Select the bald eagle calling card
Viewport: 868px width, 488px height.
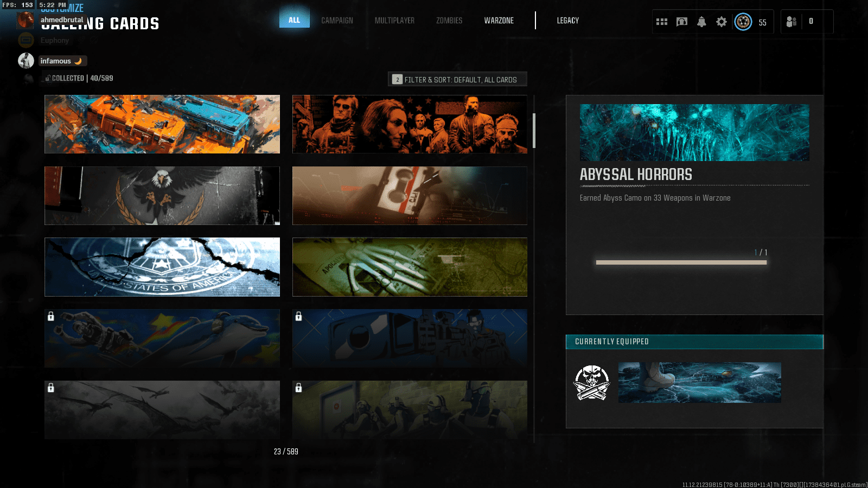pos(162,196)
